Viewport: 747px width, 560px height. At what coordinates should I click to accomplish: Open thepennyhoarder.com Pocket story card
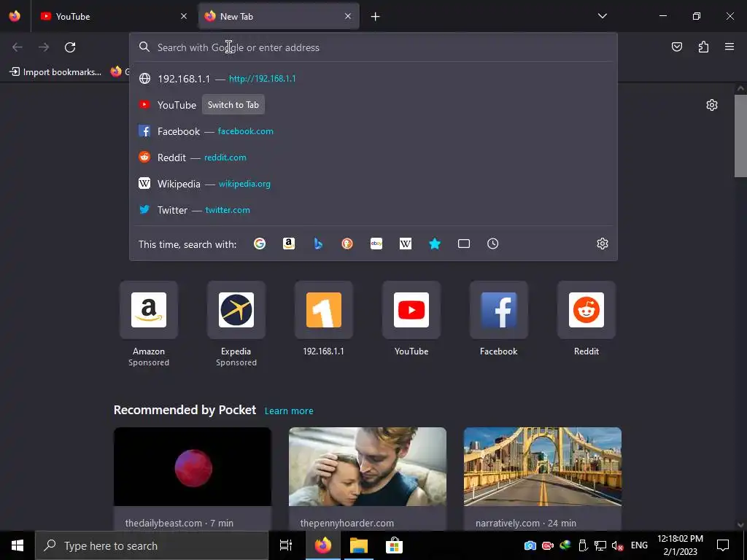(x=368, y=478)
